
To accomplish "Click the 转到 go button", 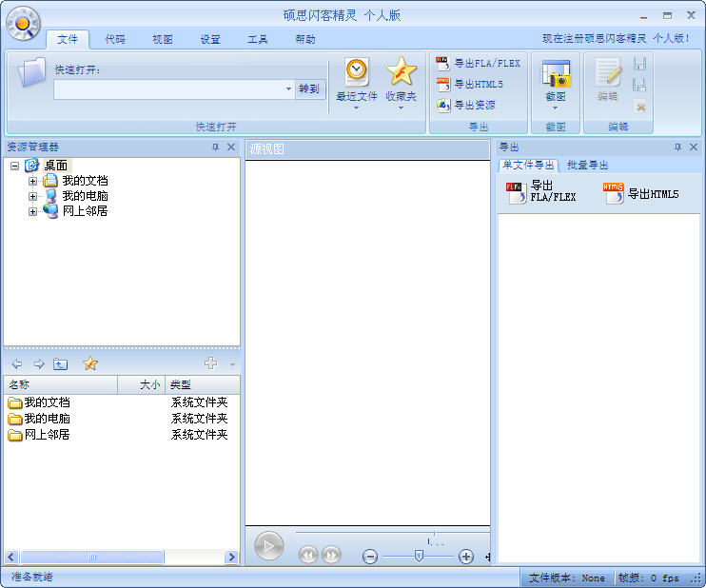I will click(x=309, y=88).
